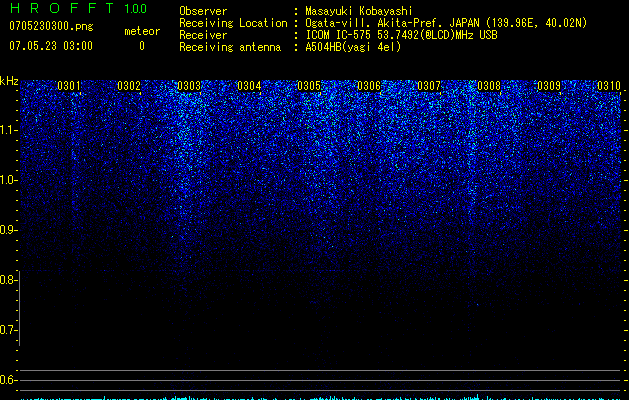Click the 0307 time marker

pyautogui.click(x=428, y=86)
